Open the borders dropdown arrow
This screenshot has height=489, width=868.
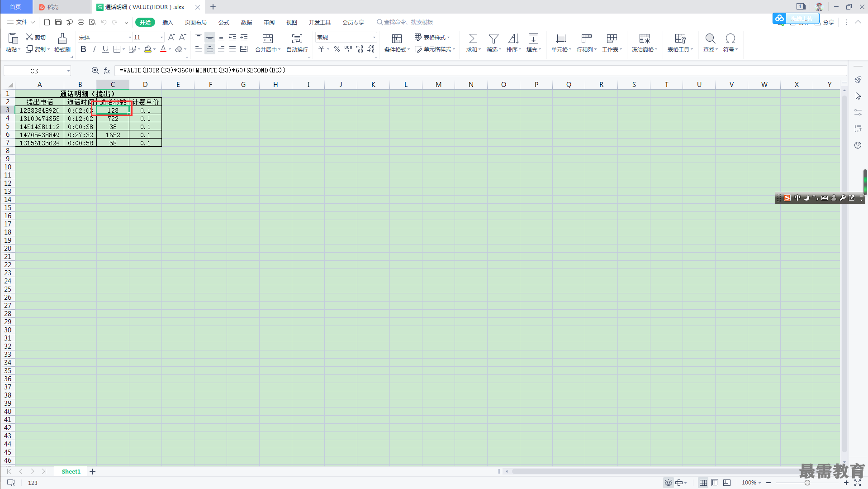coord(124,49)
